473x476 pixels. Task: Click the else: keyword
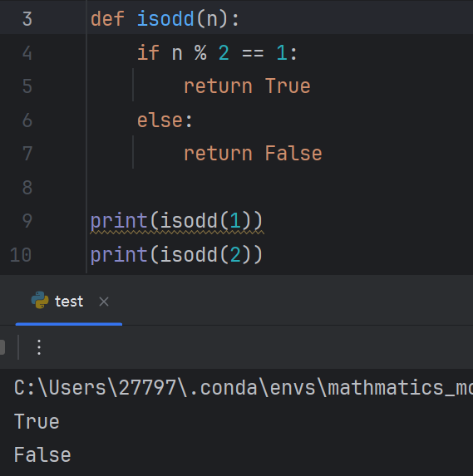[x=165, y=120]
